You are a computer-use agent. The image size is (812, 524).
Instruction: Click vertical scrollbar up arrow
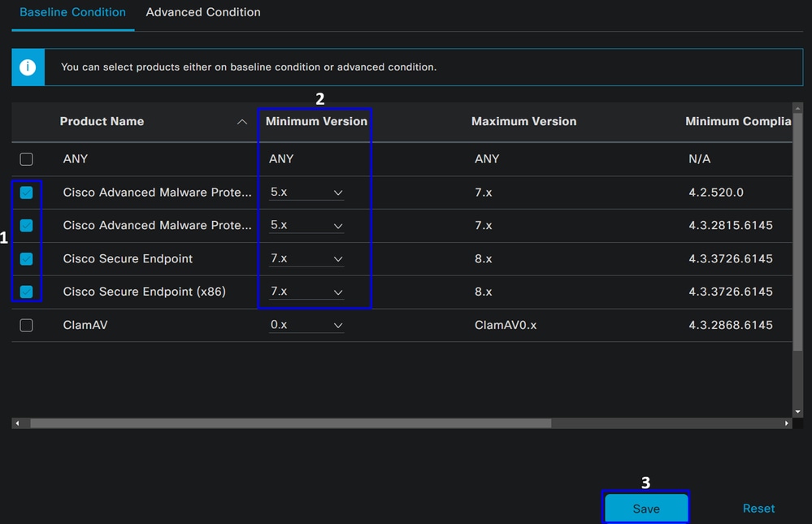(x=797, y=108)
